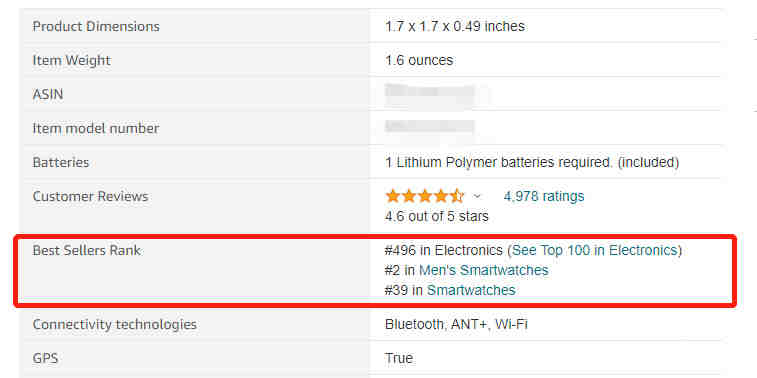Viewport: 757px width, 378px height.
Task: Select the 1.6 ounces weight value
Action: (x=419, y=60)
